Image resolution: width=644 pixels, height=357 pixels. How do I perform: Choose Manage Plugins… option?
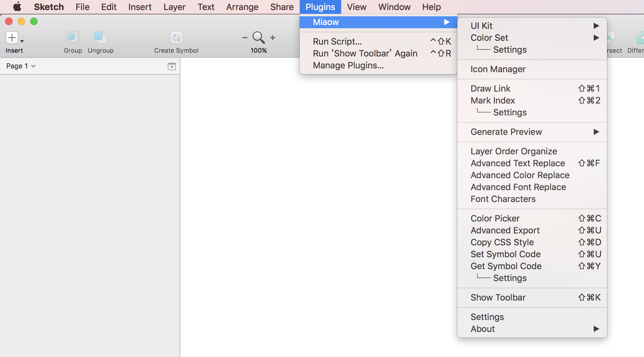348,65
